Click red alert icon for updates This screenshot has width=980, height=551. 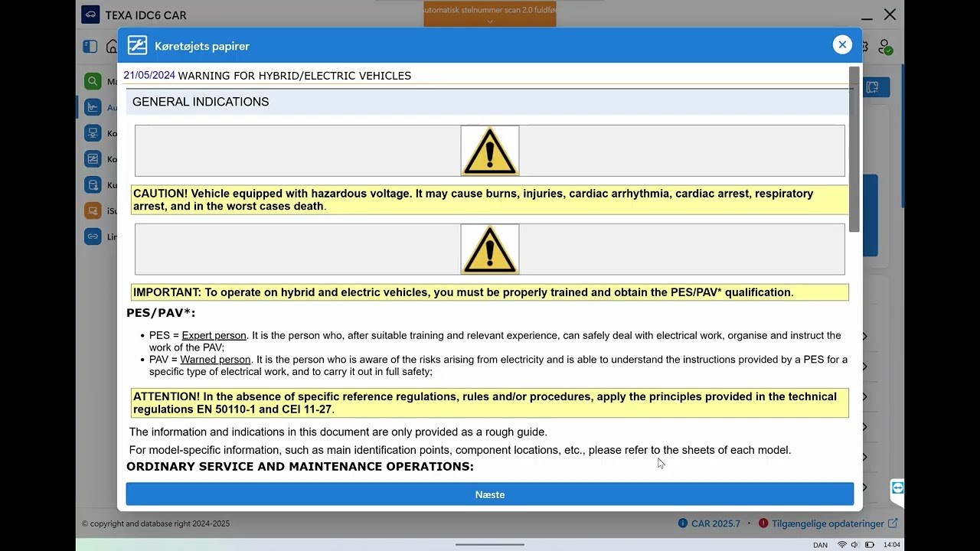point(763,523)
